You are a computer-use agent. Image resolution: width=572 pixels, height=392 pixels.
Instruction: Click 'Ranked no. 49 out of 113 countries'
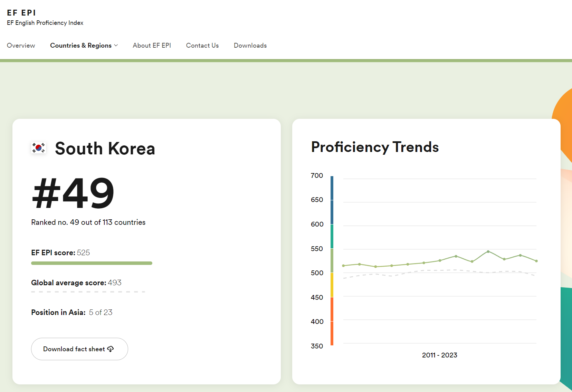tap(88, 222)
